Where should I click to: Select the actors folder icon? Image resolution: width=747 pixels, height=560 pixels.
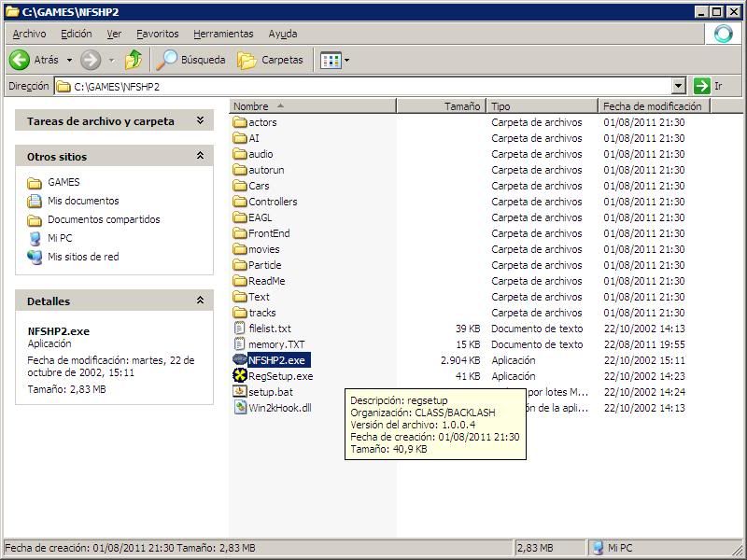pyautogui.click(x=240, y=122)
